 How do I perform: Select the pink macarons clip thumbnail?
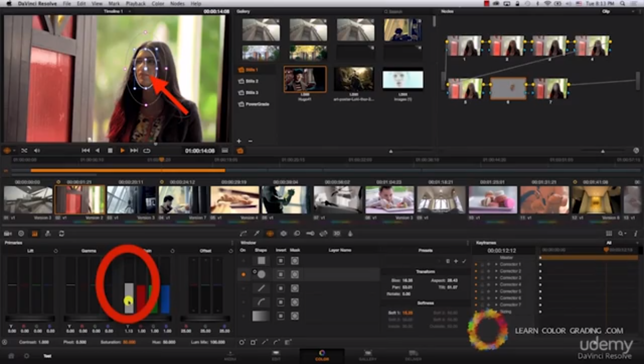click(493, 200)
